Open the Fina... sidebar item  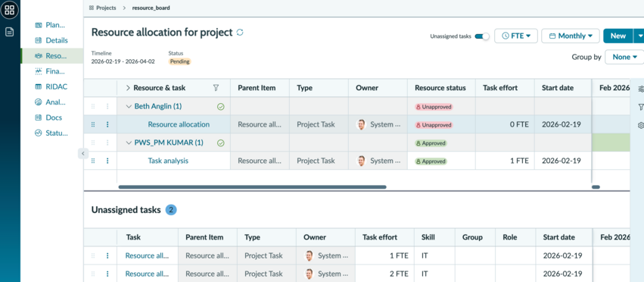coord(51,71)
